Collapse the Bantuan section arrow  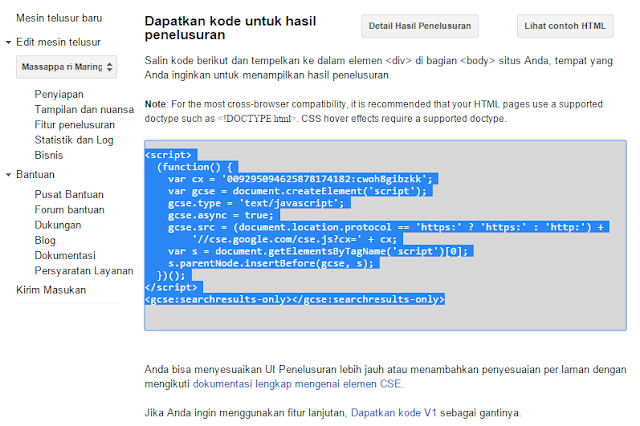[8, 175]
